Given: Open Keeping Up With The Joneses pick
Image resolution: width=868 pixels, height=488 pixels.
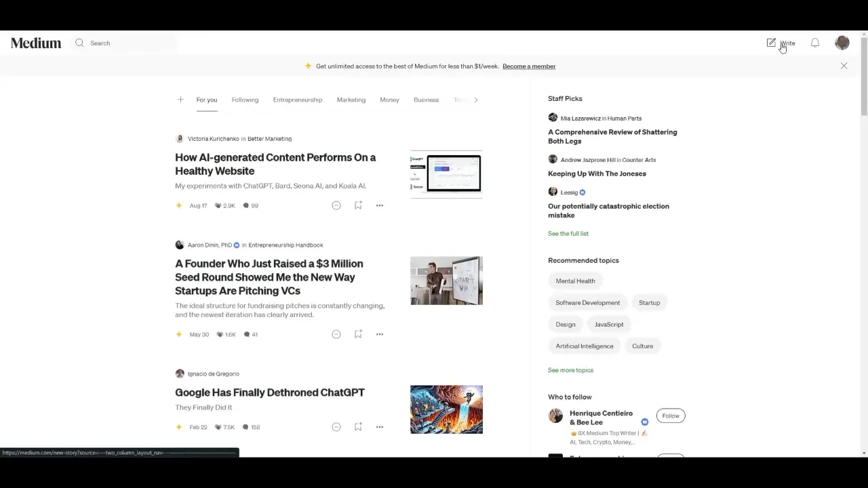Looking at the screenshot, I should tap(597, 174).
